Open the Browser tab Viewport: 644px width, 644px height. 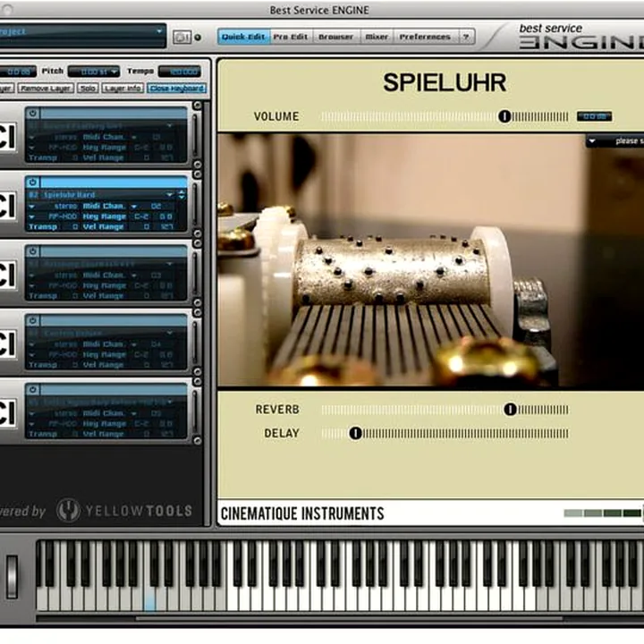tap(336, 37)
